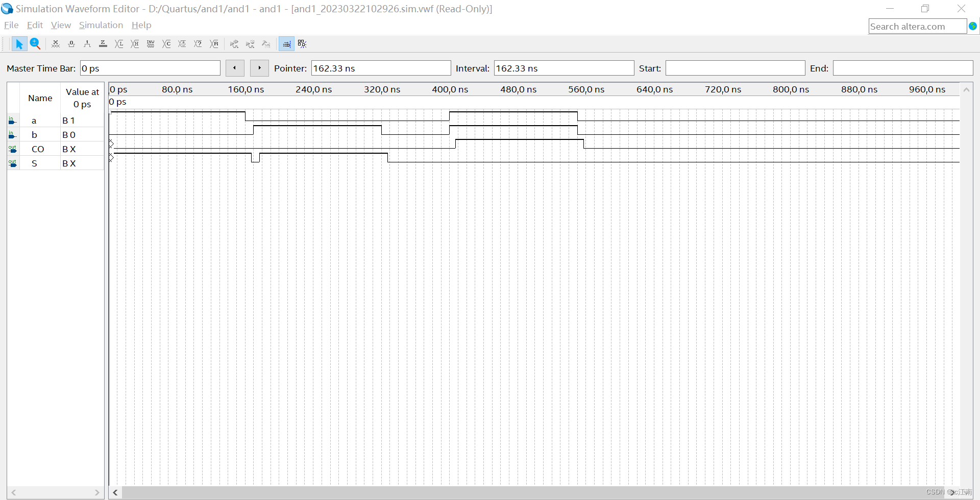
Task: Apply Random Values (XR) tool
Action: 214,44
